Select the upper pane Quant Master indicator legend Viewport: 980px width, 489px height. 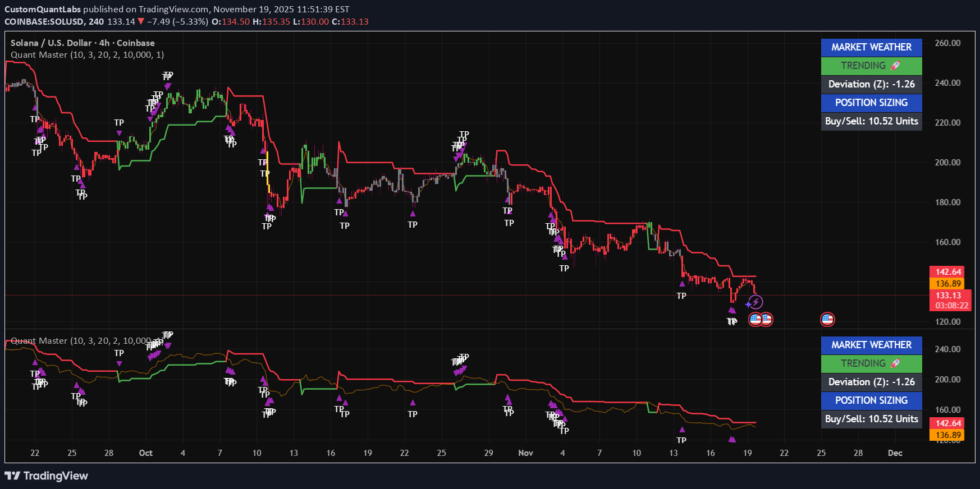point(87,55)
